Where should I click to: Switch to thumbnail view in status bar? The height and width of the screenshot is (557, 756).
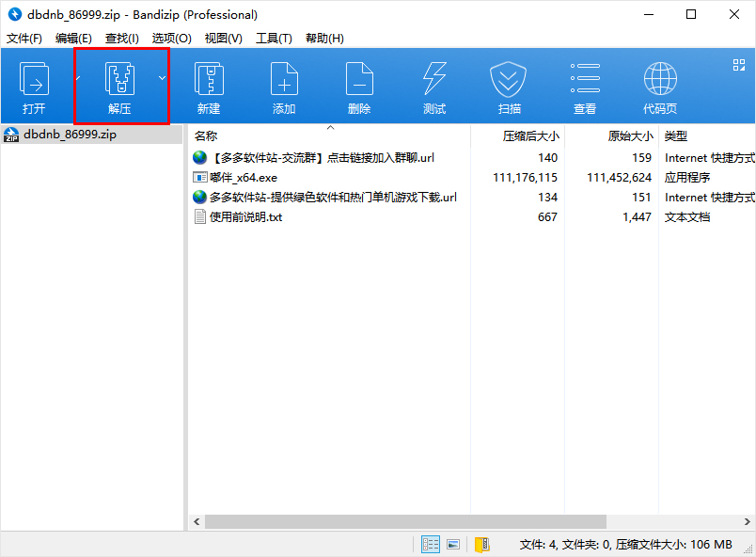(x=453, y=545)
